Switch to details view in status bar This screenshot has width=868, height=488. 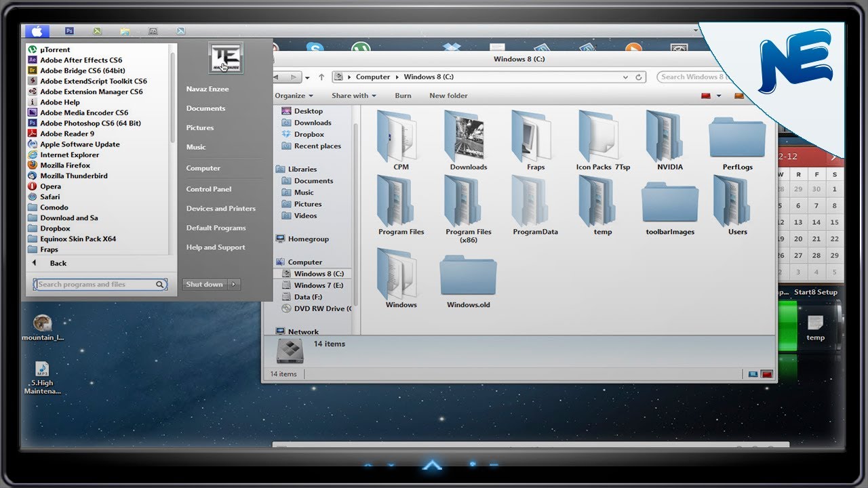point(753,373)
